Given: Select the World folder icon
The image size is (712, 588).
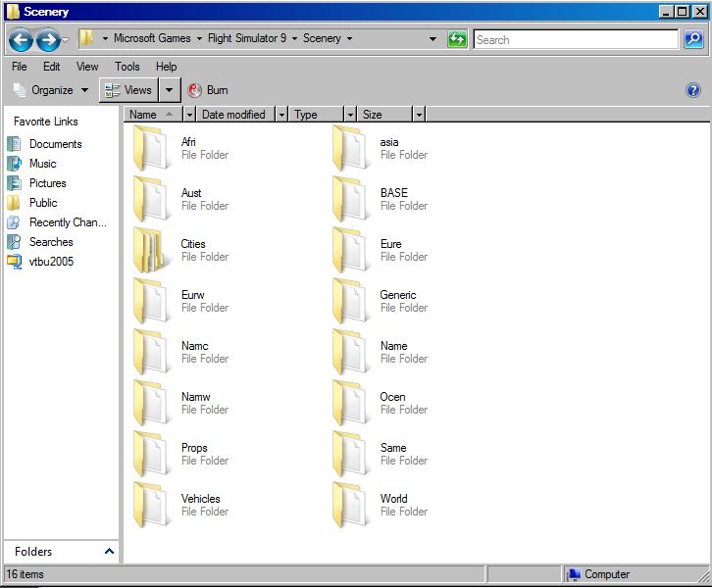Looking at the screenshot, I should coord(350,505).
